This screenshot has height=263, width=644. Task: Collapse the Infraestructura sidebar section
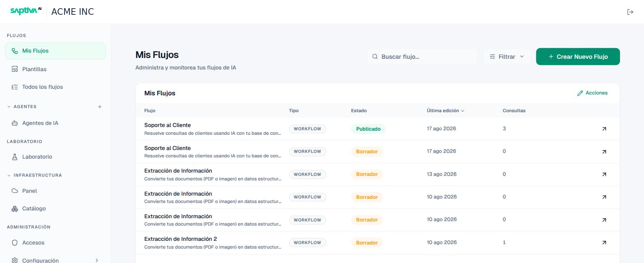coord(9,175)
